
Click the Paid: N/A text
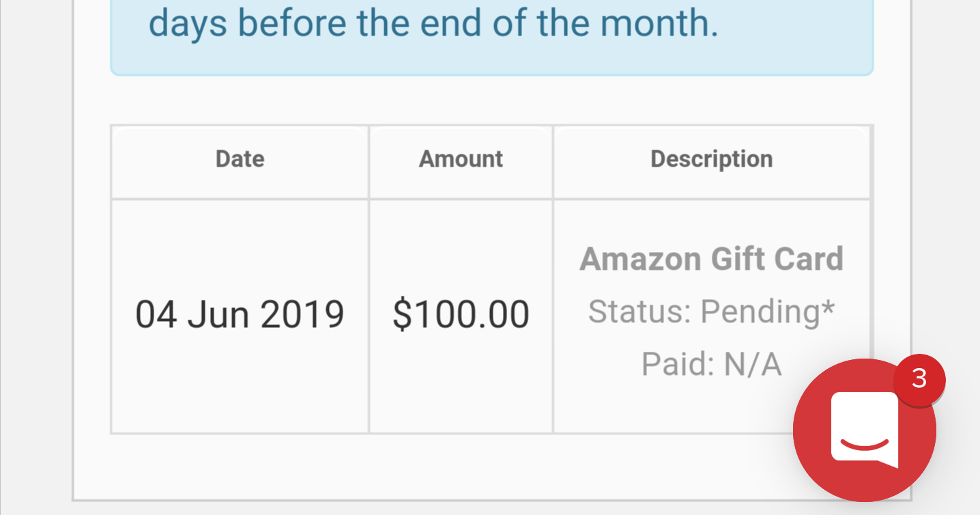[711, 364]
